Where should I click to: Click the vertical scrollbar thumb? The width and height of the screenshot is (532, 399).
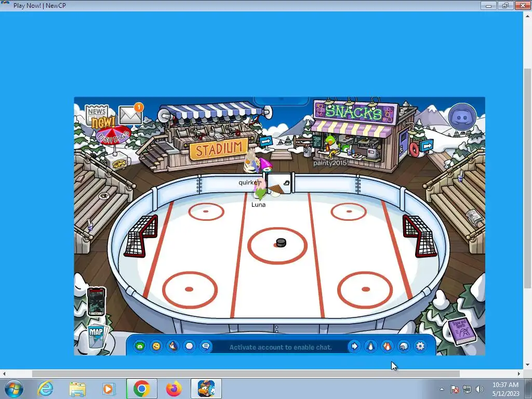[527, 178]
